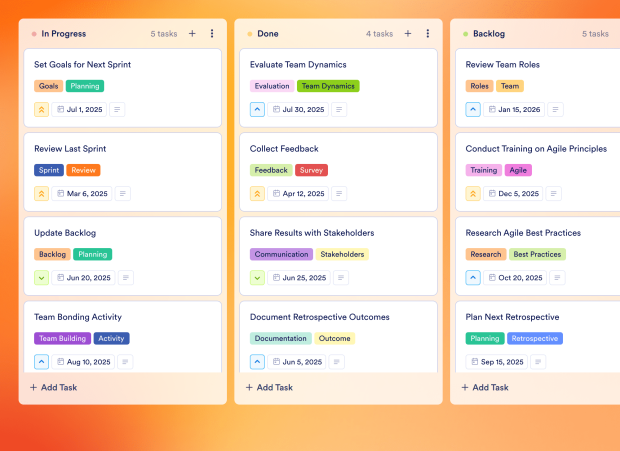Click the green Team Dynamics tag
620x451 pixels.
(x=328, y=86)
